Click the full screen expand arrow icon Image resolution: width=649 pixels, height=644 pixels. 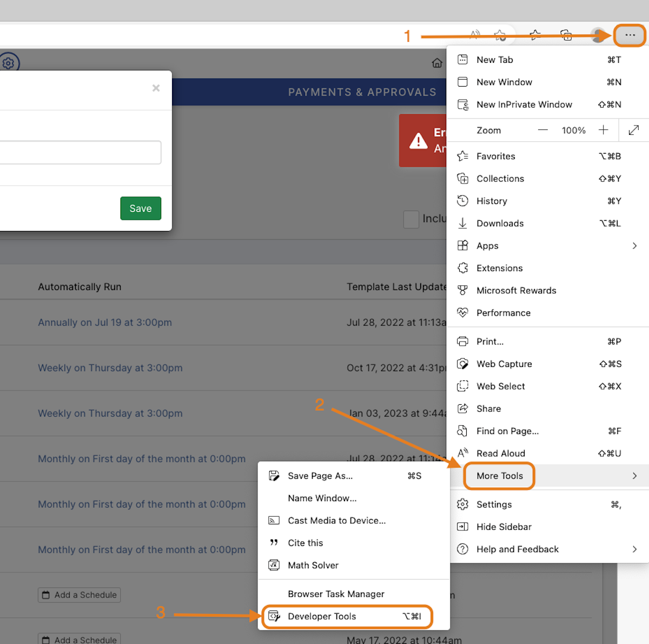pyautogui.click(x=634, y=130)
